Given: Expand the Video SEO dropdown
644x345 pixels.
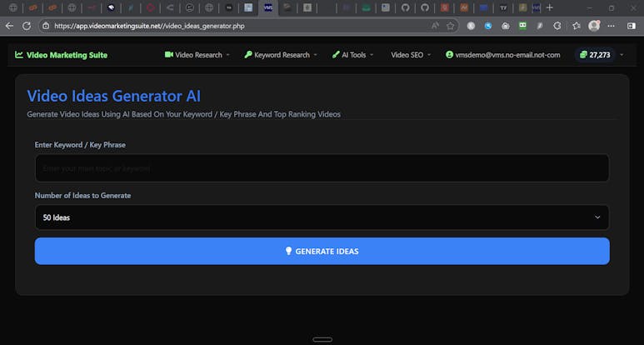Looking at the screenshot, I should point(411,55).
